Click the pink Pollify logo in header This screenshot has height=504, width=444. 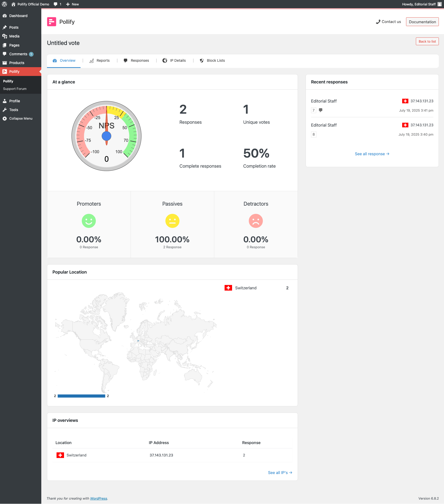pos(52,22)
